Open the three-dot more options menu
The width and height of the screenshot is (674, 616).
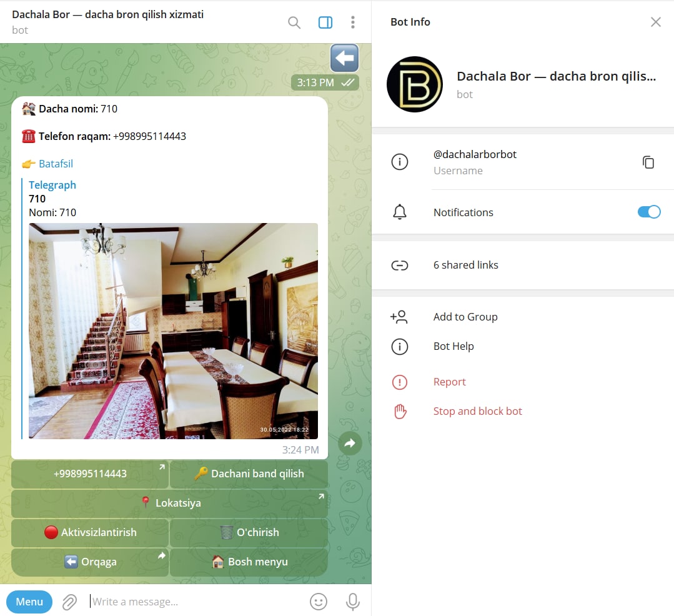pos(353,22)
